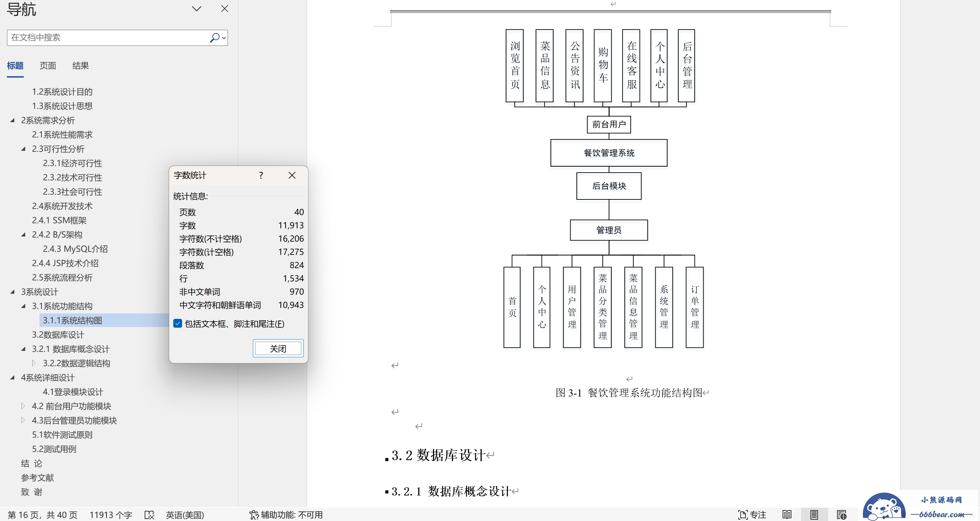Collapse the 2.4.2 B/S架构 heading
Viewport: 980px width, 521px height.
click(x=23, y=235)
